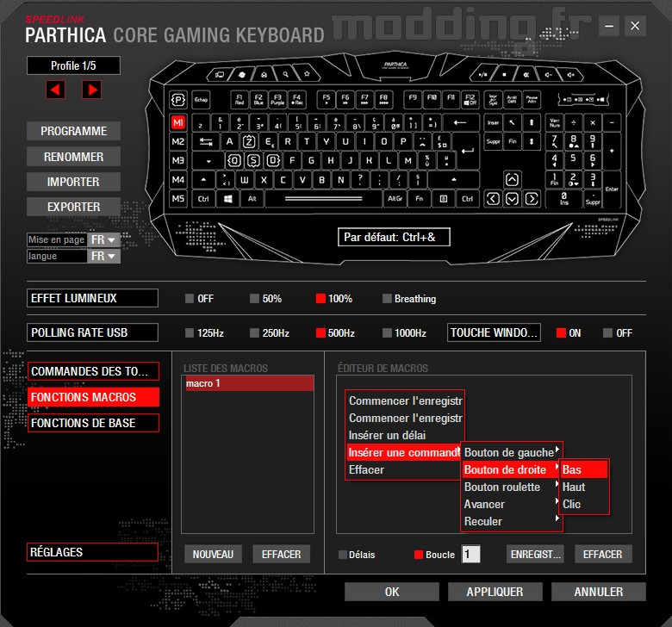Select the context menu key beside Fn
Screen dimensions: 672x627
pyautogui.click(x=444, y=199)
